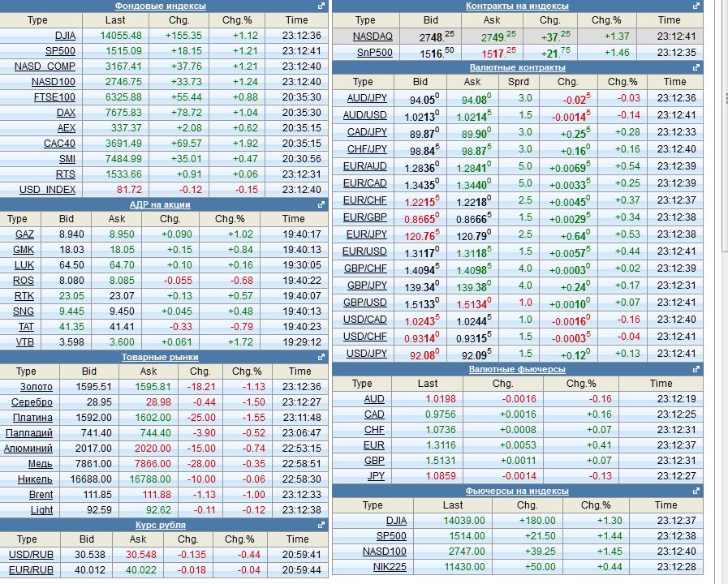The height and width of the screenshot is (584, 728).
Task: Open the Валютные фьючерсы panel expand icon
Action: 694,369
